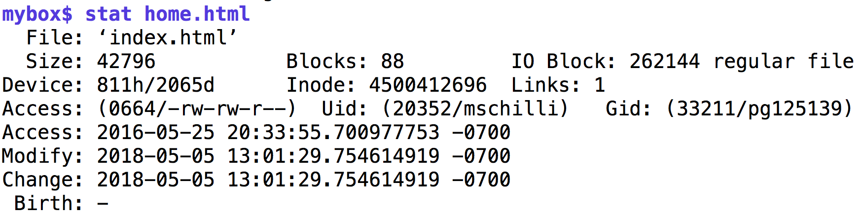Click the Uid value (20352/mschilli)
This screenshot has width=868, height=216.
point(475,108)
